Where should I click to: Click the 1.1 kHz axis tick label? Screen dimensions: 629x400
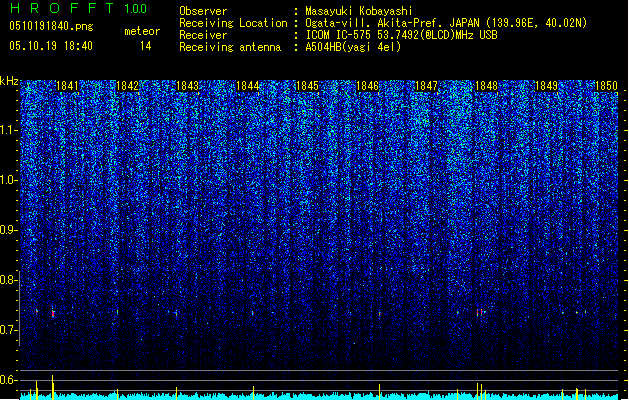pos(8,130)
